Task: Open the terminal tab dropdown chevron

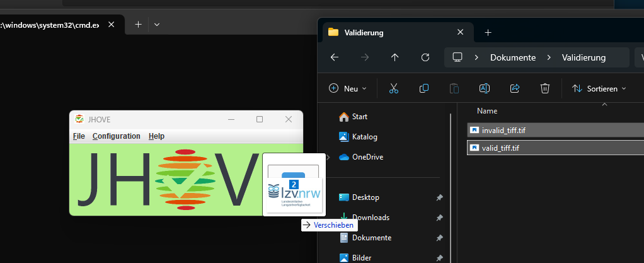Action: (157, 25)
